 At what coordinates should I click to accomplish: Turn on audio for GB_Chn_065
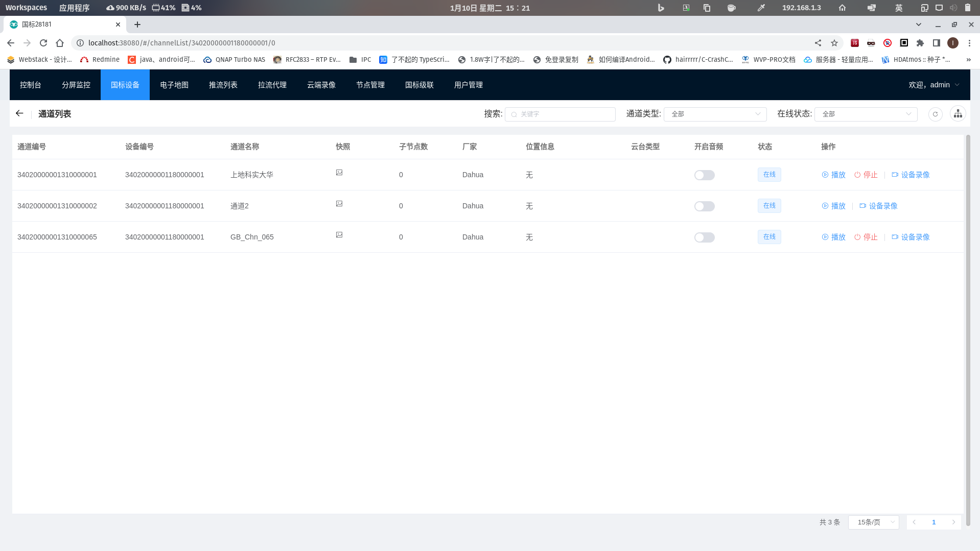(x=704, y=237)
